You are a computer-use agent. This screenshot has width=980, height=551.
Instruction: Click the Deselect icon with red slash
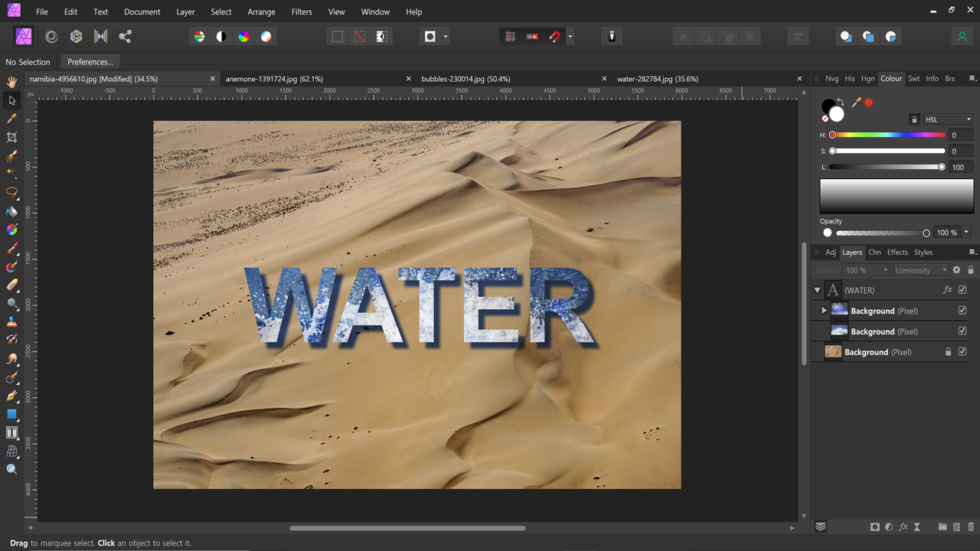pos(359,36)
